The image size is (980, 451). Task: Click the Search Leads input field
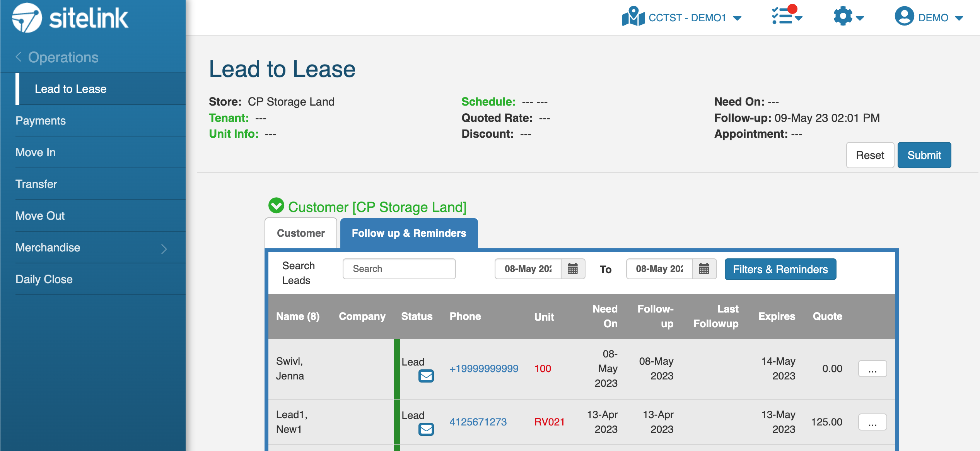pyautogui.click(x=399, y=269)
